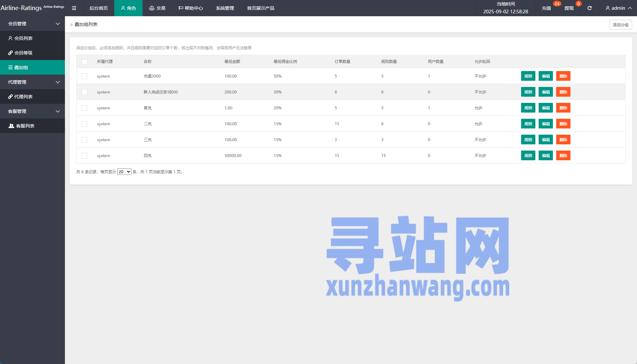This screenshot has height=364, width=637.
Task: Click 删除 button for 充值3000 row
Action: point(563,76)
